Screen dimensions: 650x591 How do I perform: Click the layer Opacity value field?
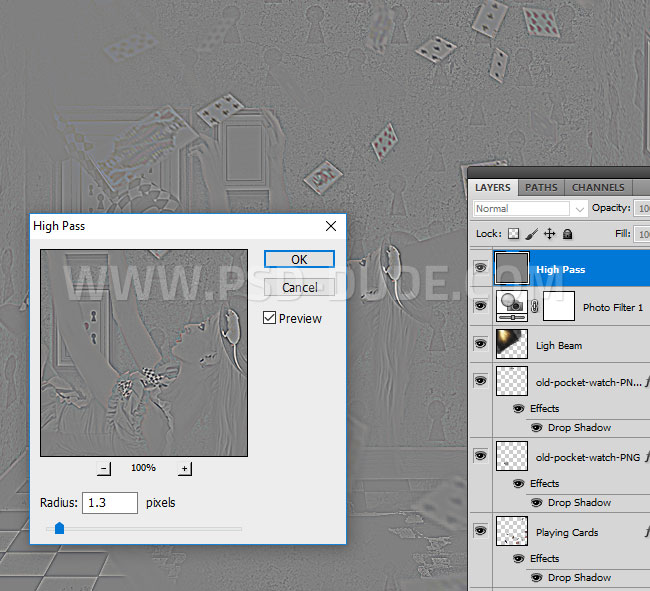pyautogui.click(x=643, y=208)
